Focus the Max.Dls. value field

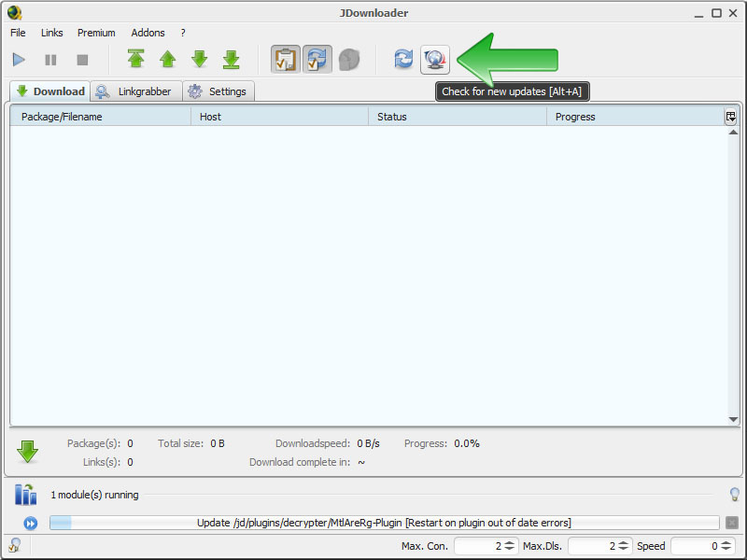pos(593,546)
